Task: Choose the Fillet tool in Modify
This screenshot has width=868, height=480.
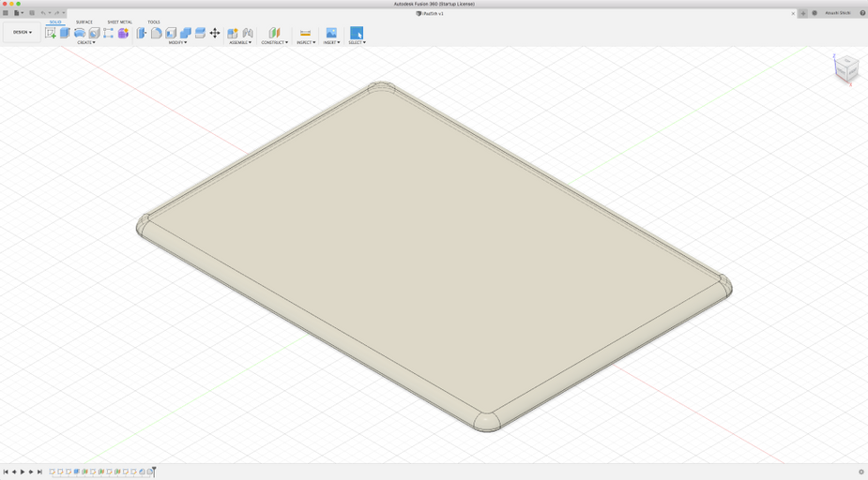Action: pyautogui.click(x=156, y=33)
